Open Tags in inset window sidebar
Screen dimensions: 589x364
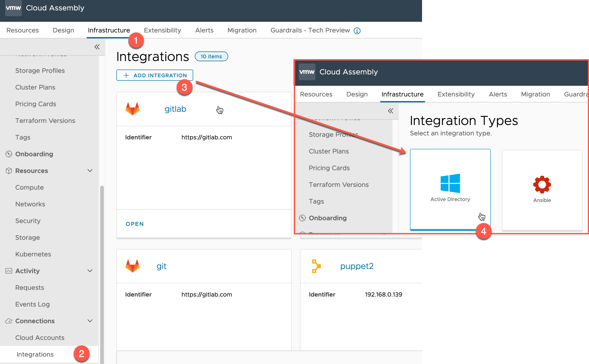pos(316,201)
